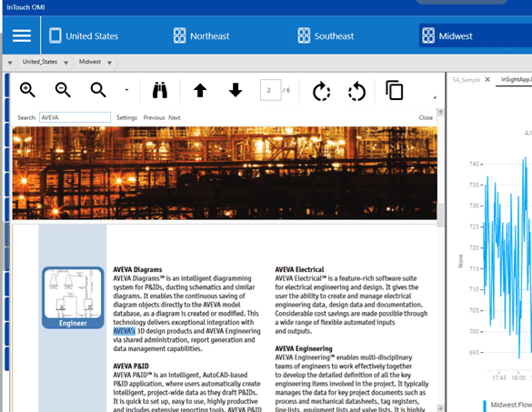The image size is (532, 412).
Task: Open the hamburger navigation menu
Action: click(22, 35)
